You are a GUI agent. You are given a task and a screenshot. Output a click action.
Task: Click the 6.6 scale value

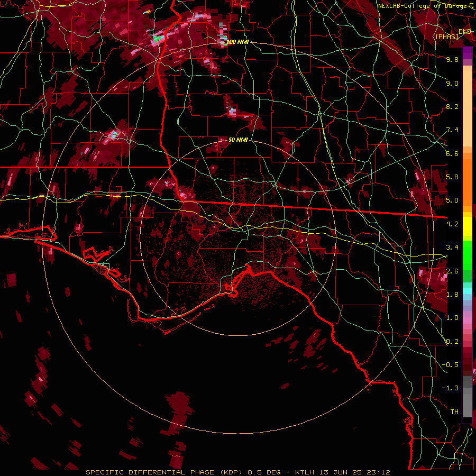pyautogui.click(x=452, y=153)
